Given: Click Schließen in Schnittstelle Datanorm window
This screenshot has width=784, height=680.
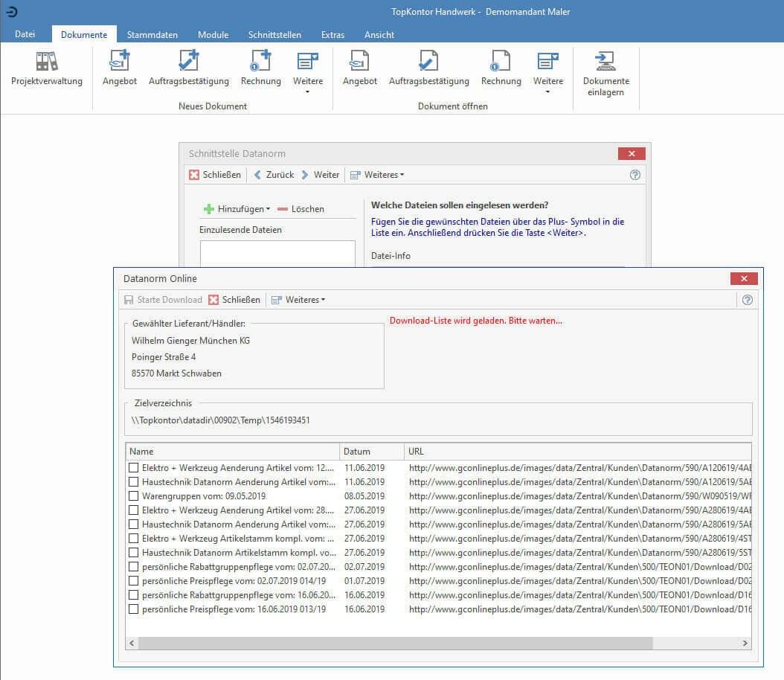Looking at the screenshot, I should tap(215, 175).
